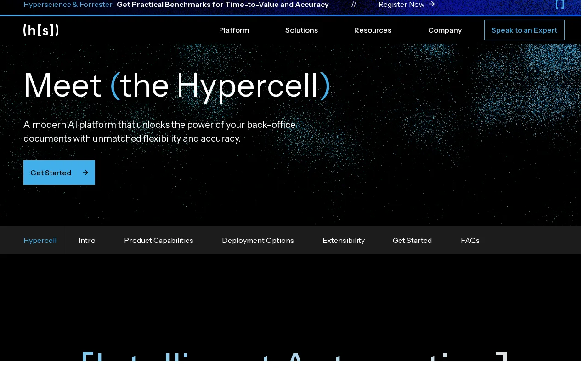The width and height of the screenshot is (588, 368).
Task: Click the Speak to an Expert button
Action: pos(524,30)
